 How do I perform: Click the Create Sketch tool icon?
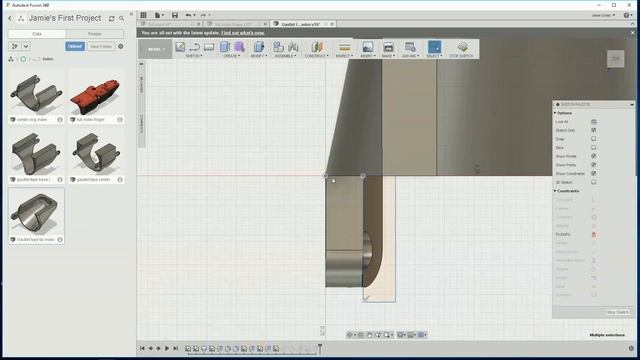pos(180,47)
